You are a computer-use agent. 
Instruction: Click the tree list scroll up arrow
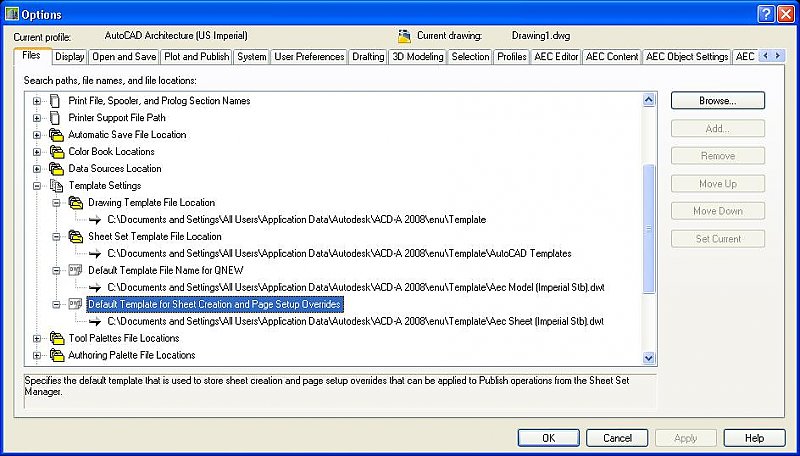tap(649, 100)
